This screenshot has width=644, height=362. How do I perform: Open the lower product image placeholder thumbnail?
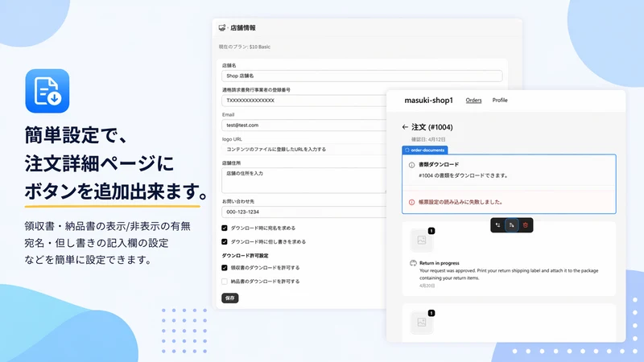point(422,323)
